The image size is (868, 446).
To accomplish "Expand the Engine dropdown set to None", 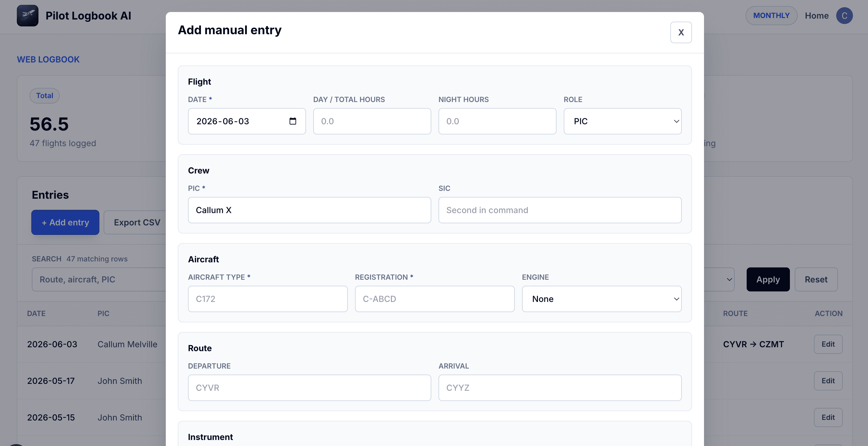I will click(x=602, y=299).
